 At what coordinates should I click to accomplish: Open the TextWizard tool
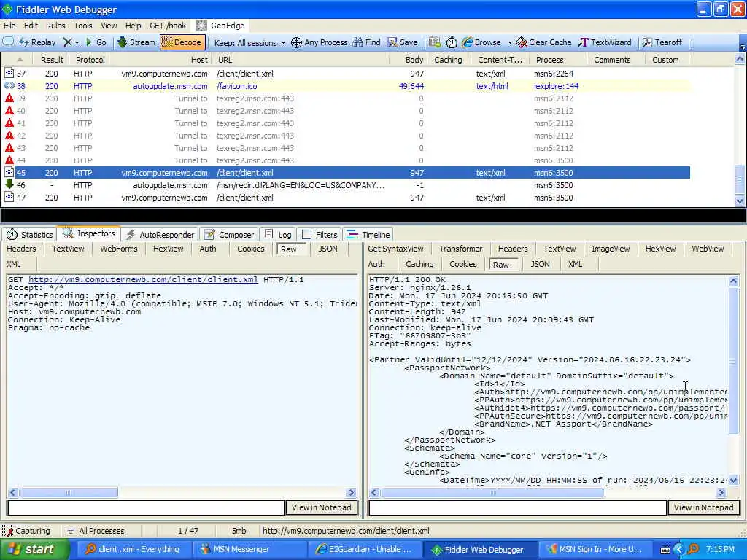coord(605,42)
